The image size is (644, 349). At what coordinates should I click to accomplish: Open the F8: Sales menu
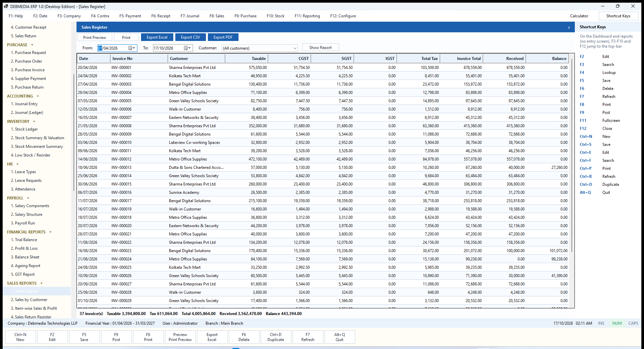pos(217,16)
